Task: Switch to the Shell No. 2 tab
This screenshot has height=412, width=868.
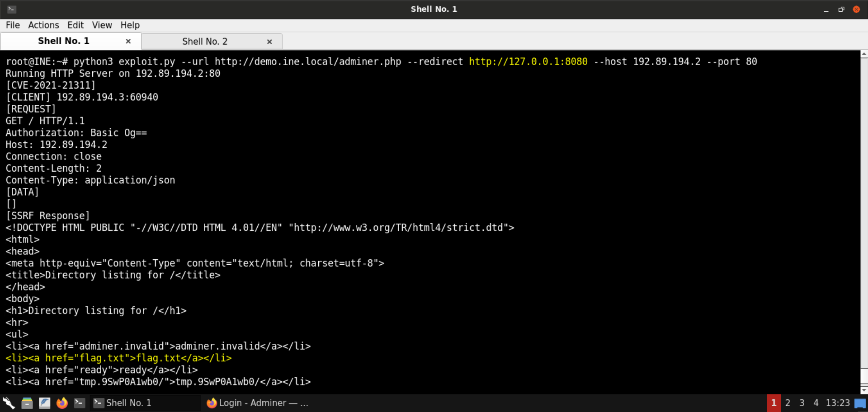Action: click(x=204, y=41)
